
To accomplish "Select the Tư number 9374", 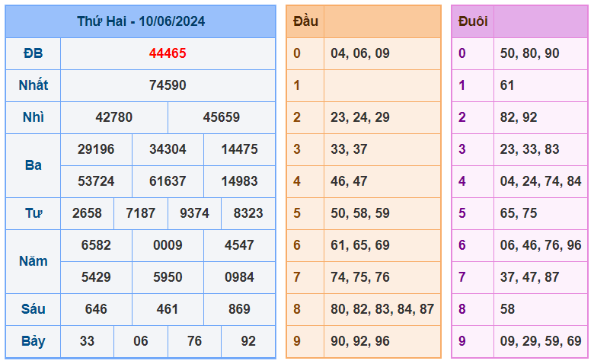I will (x=194, y=213).
